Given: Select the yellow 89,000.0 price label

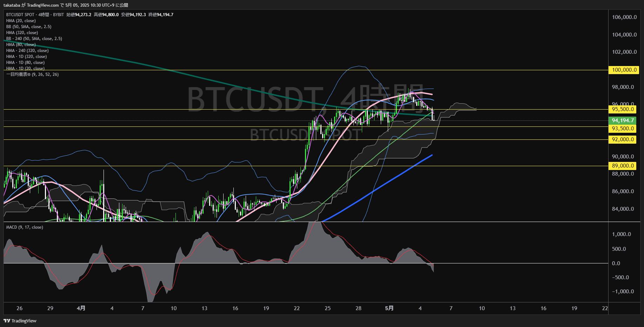Looking at the screenshot, I should coord(623,166).
